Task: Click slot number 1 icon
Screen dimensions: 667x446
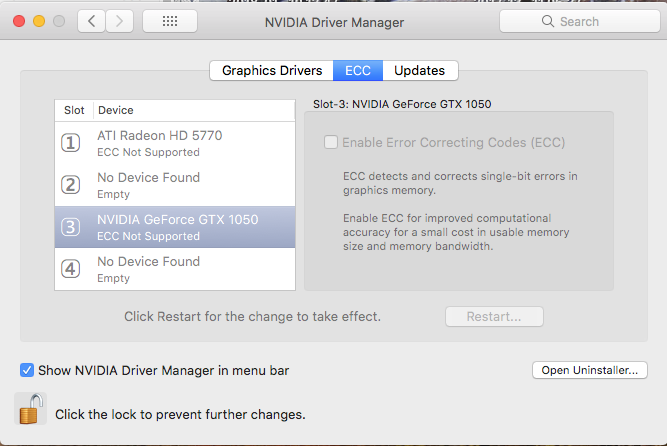Action: (71, 143)
